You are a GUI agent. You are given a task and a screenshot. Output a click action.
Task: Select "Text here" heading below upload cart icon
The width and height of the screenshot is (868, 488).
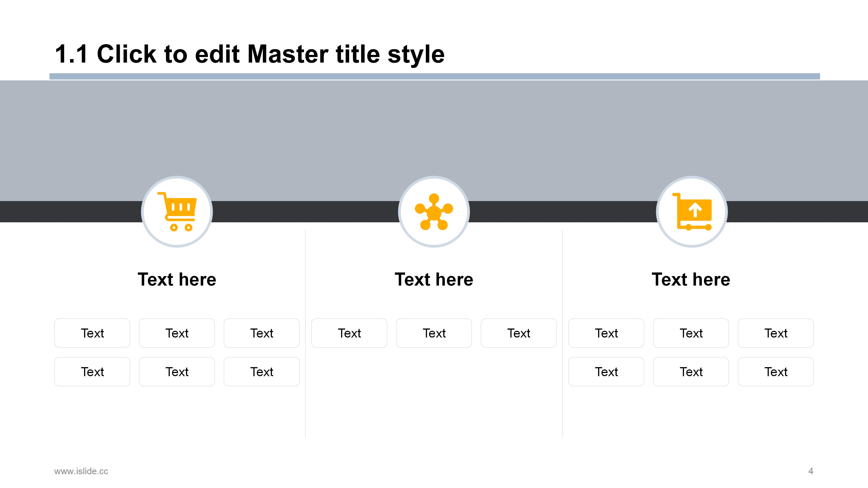click(691, 279)
